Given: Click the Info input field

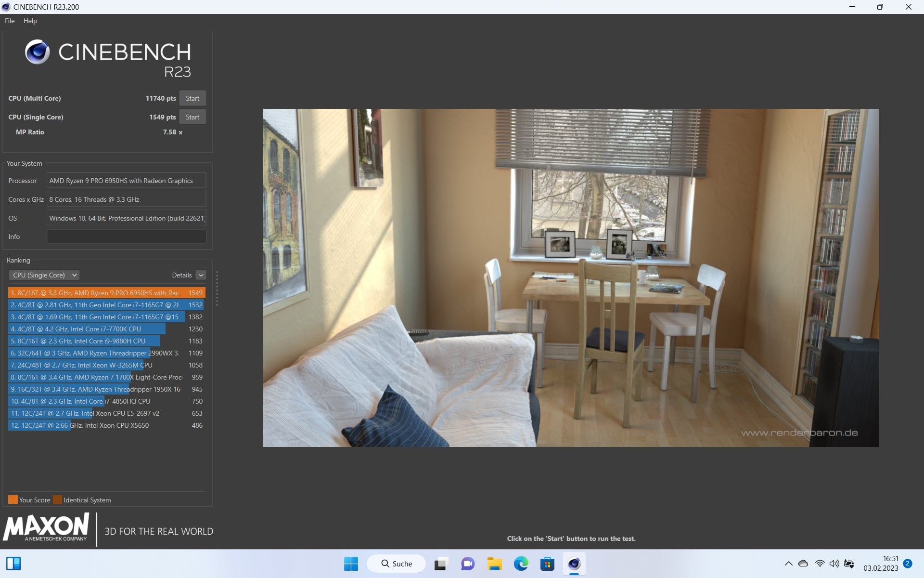Looking at the screenshot, I should (127, 236).
